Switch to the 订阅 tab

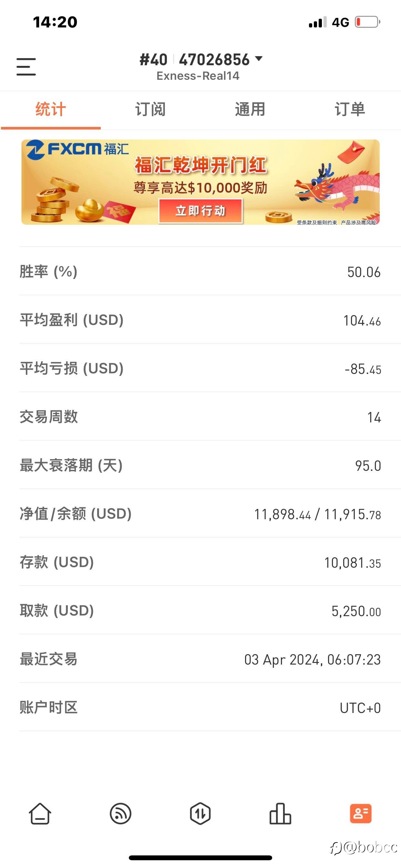150,109
